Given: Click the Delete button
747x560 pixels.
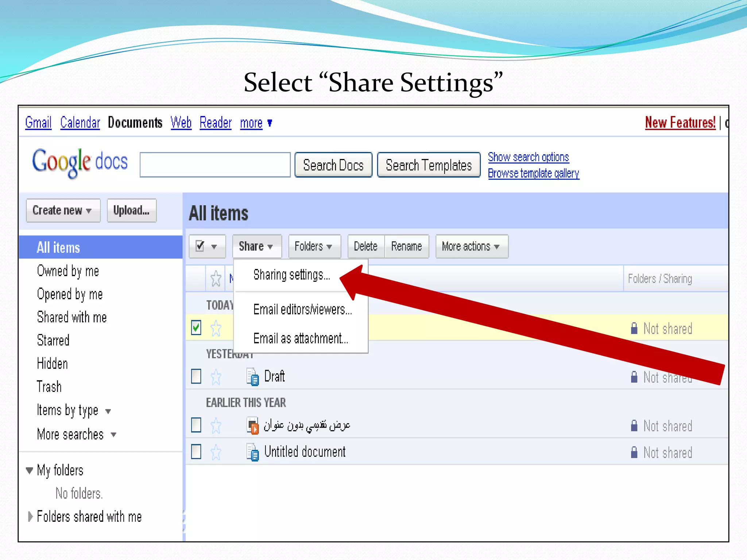Looking at the screenshot, I should [x=366, y=246].
